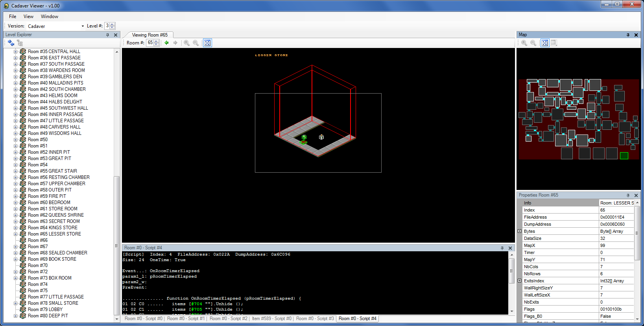This screenshot has height=326, width=644.
Task: Expand the Room #58 OUTER PIT node
Action: pos(15,190)
